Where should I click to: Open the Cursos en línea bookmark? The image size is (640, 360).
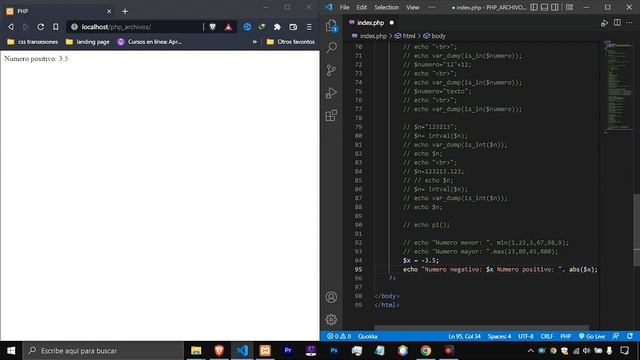coord(150,42)
